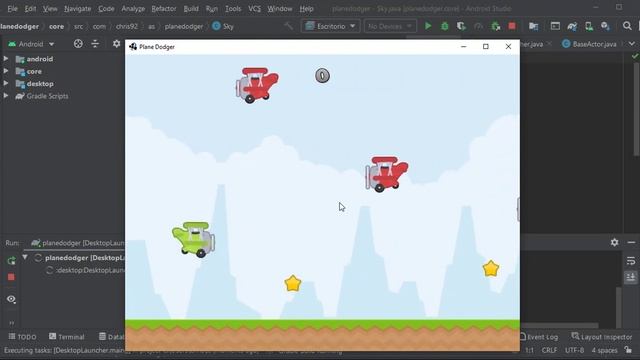Click the CRLF line separator status
Viewport: 640px width, 360px height.
click(x=549, y=350)
